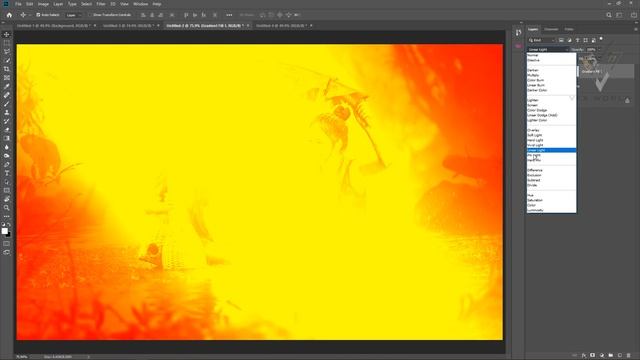The image size is (640, 360).
Task: Select the Rectangle shape tool
Action: click(7, 190)
